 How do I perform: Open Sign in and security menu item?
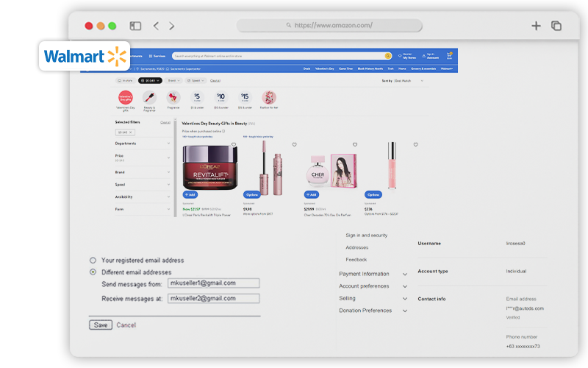366,236
